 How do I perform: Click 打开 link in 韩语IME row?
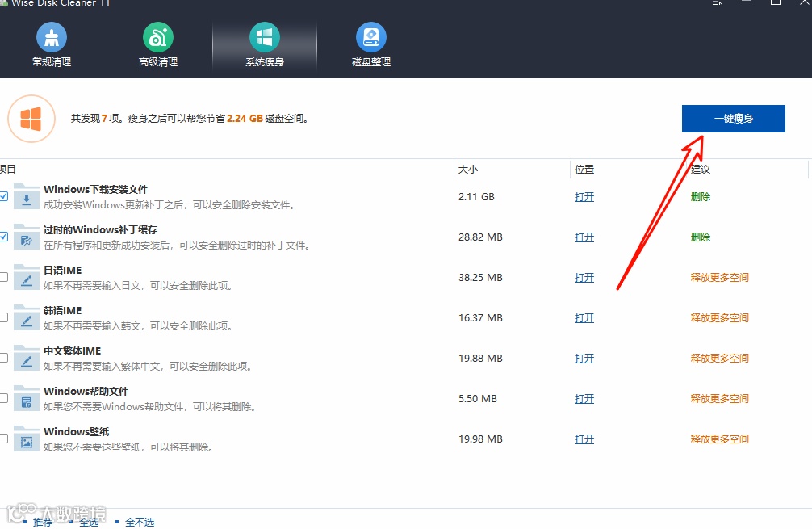tap(584, 318)
